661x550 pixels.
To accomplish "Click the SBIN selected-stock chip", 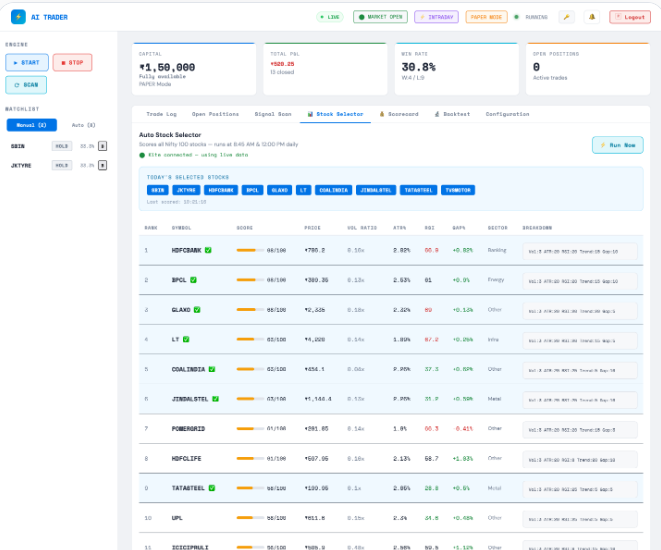I will pyautogui.click(x=158, y=190).
